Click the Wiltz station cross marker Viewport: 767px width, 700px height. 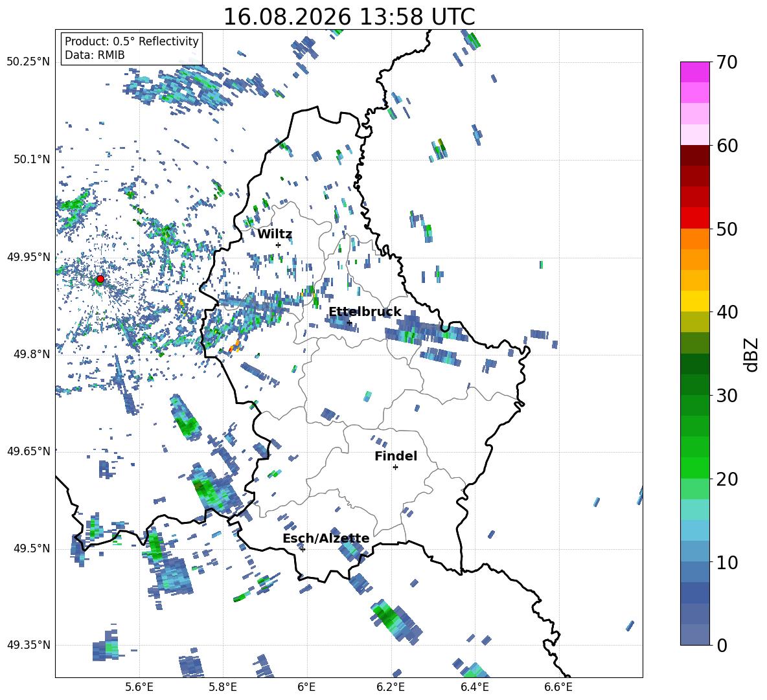click(278, 245)
